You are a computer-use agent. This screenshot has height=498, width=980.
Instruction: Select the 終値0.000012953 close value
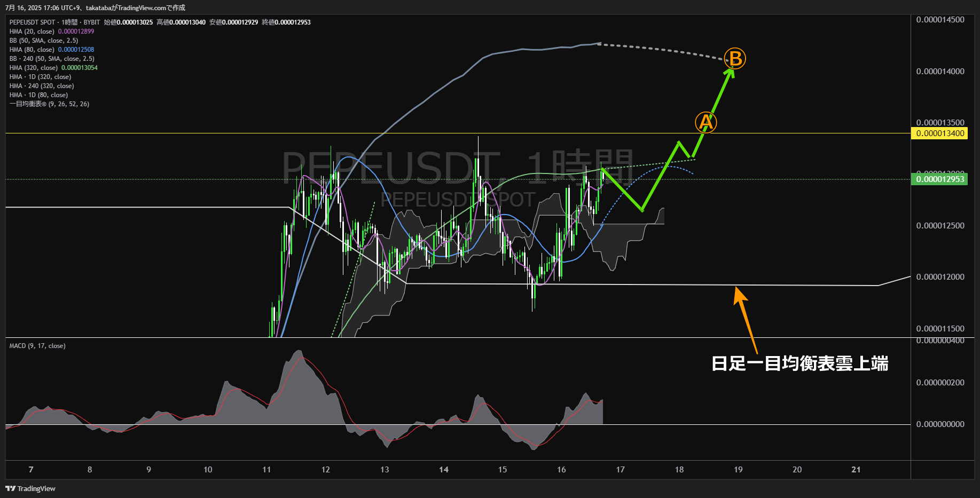point(286,22)
